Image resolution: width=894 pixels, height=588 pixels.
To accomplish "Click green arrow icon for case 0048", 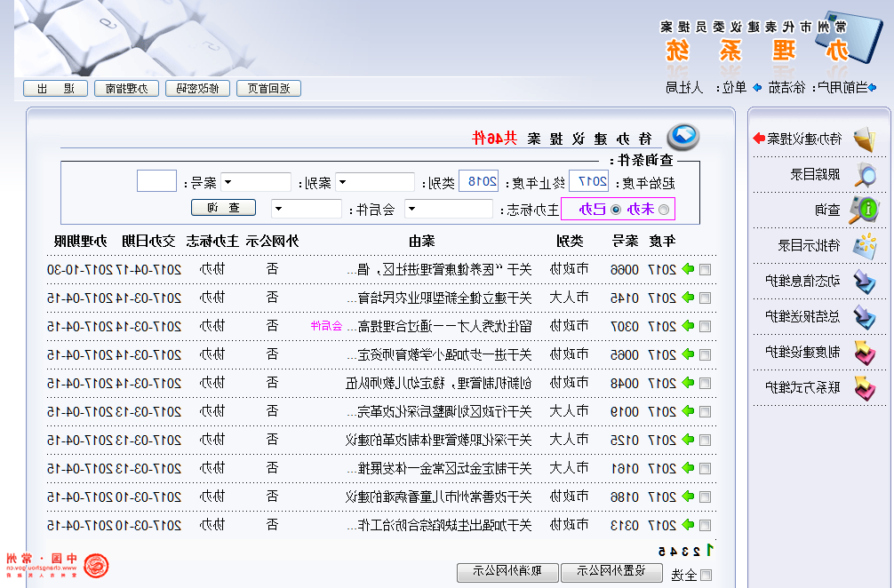I will click(x=688, y=383).
